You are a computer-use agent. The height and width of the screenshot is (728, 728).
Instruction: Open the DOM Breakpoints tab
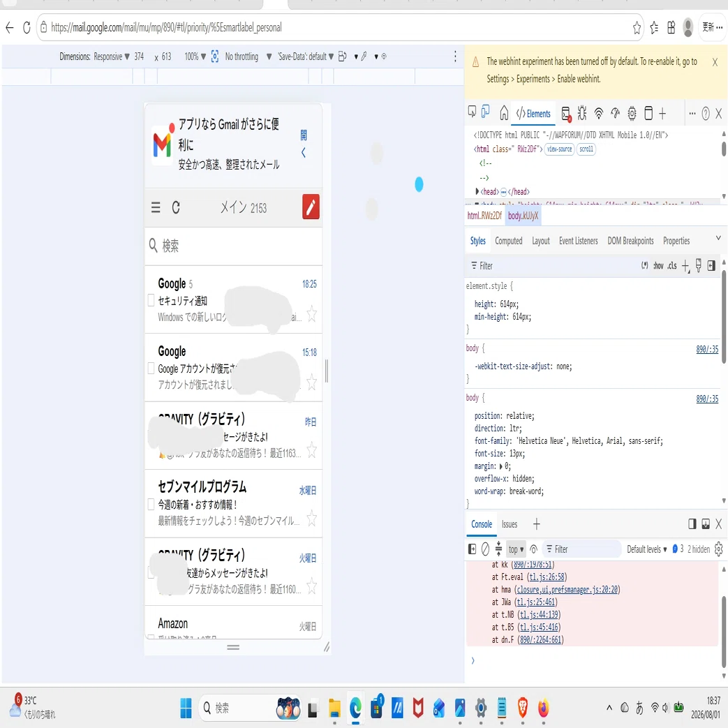coord(630,241)
